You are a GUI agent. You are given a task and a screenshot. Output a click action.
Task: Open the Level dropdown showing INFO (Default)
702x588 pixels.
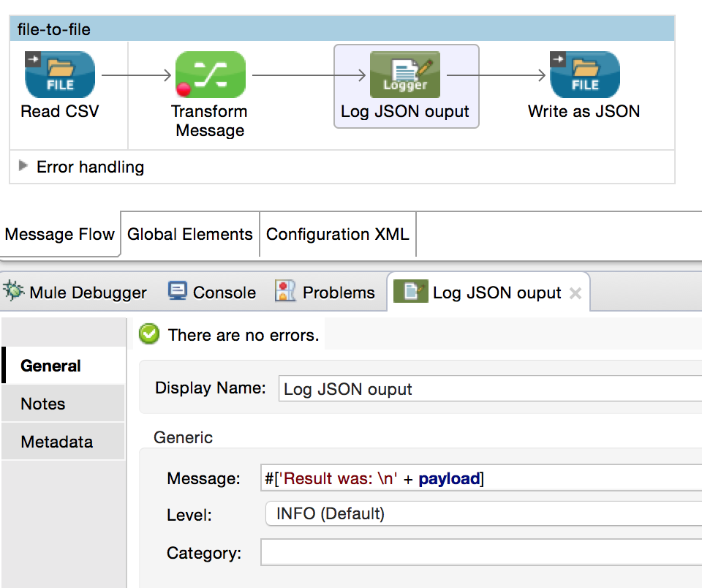tap(483, 514)
